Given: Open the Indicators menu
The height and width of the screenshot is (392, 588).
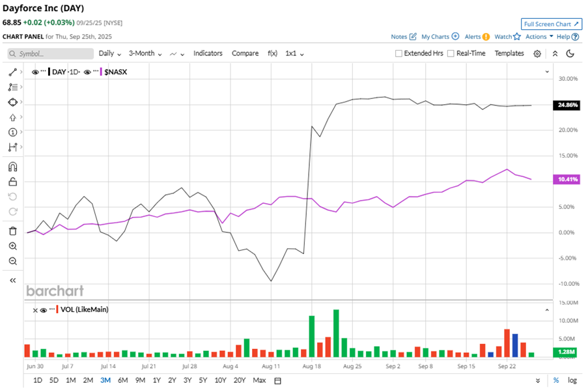Looking at the screenshot, I should [208, 53].
